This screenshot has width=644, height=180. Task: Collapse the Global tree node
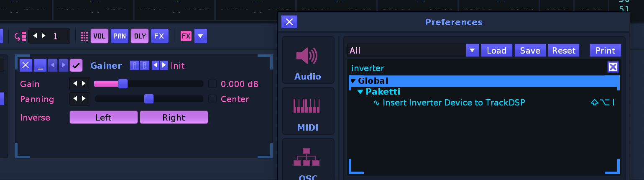pos(353,81)
